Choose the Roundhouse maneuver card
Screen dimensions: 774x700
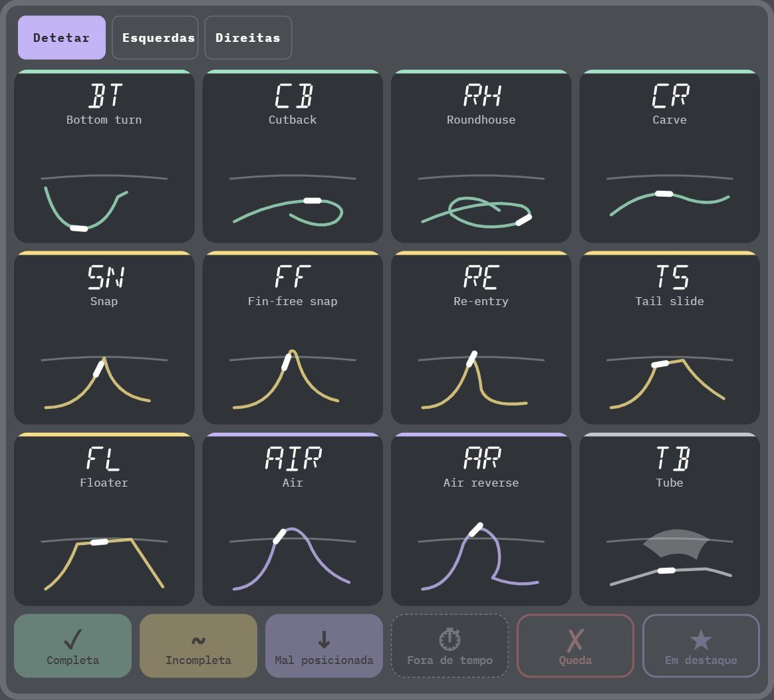[481, 156]
